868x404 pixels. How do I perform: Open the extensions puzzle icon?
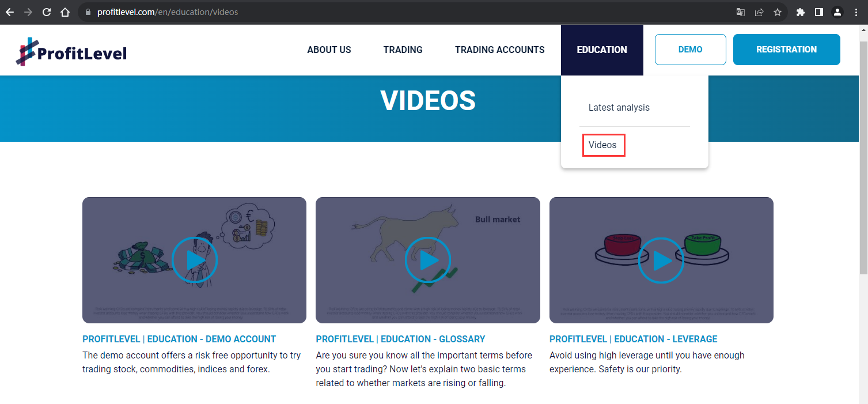[800, 12]
